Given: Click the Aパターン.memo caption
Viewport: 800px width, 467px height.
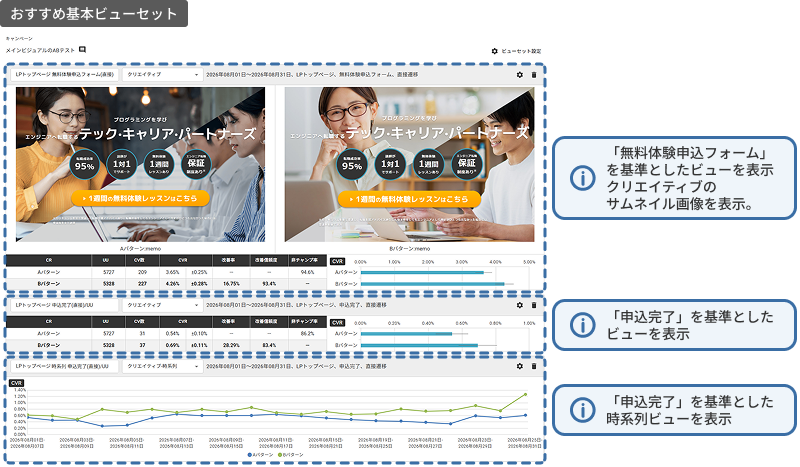Looking at the screenshot, I should (140, 249).
